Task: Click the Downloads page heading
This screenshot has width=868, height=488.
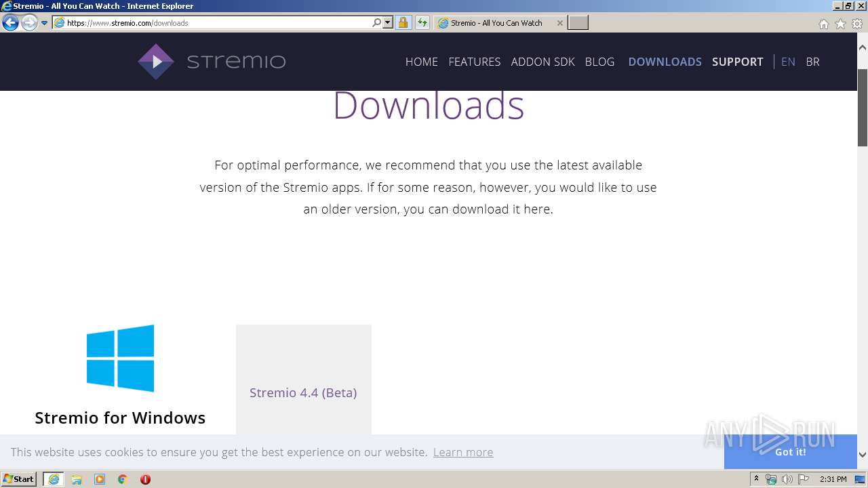Action: [x=429, y=106]
